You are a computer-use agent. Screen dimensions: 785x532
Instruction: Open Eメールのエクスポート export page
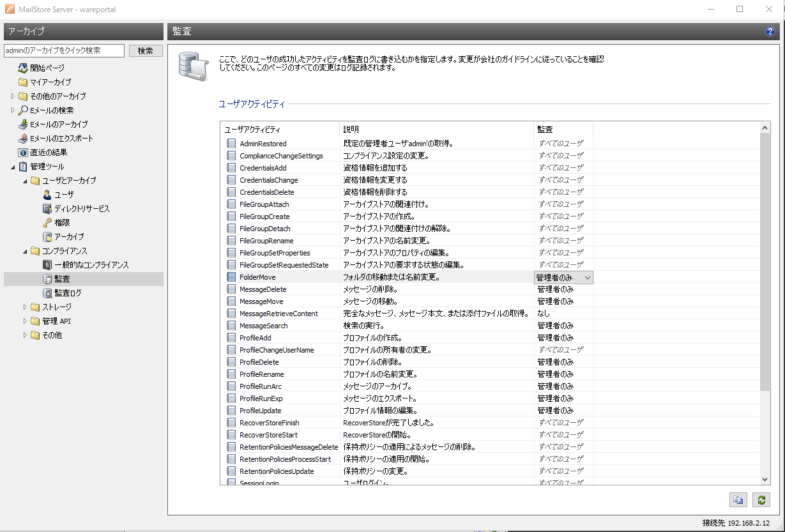[61, 138]
